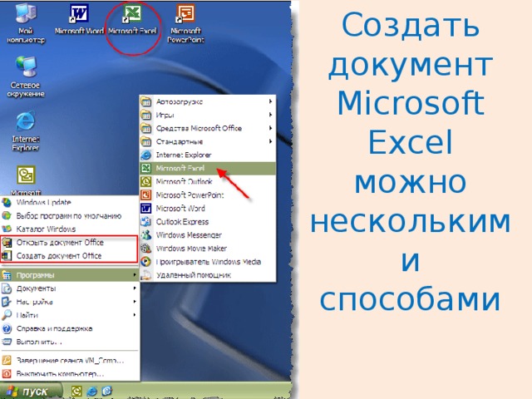
Task: Click Проигрыватель Windows Media label
Action: coord(209,262)
